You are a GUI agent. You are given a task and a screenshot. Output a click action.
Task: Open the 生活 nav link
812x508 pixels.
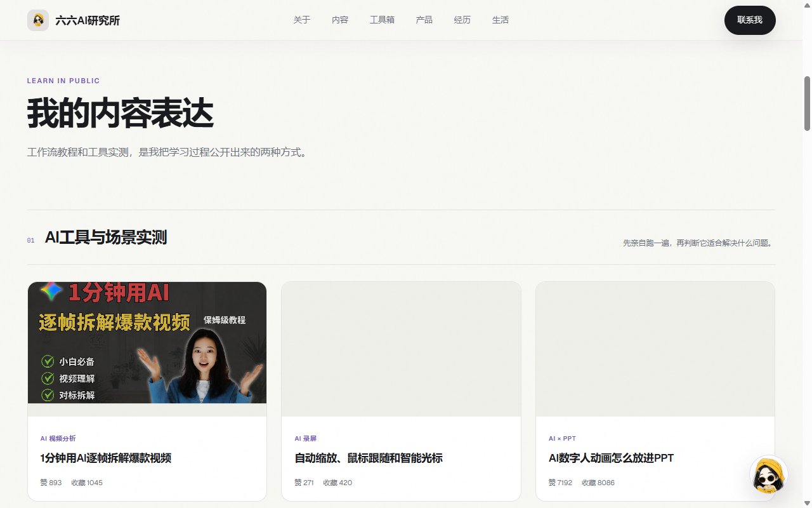click(x=501, y=20)
